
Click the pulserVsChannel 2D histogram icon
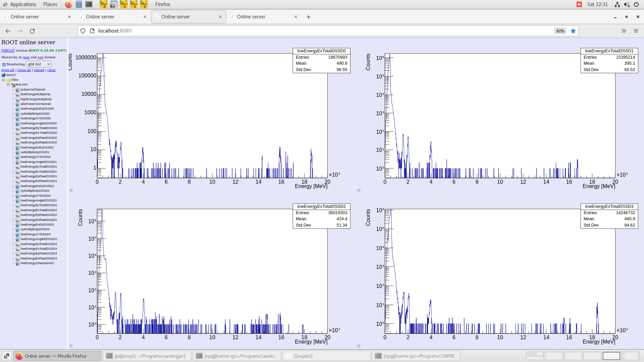tap(17, 89)
